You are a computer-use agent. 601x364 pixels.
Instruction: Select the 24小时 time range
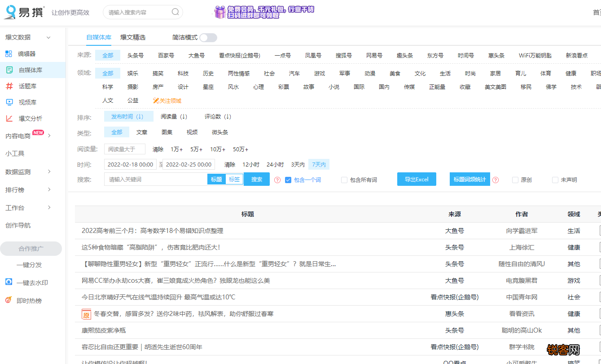[x=275, y=165]
